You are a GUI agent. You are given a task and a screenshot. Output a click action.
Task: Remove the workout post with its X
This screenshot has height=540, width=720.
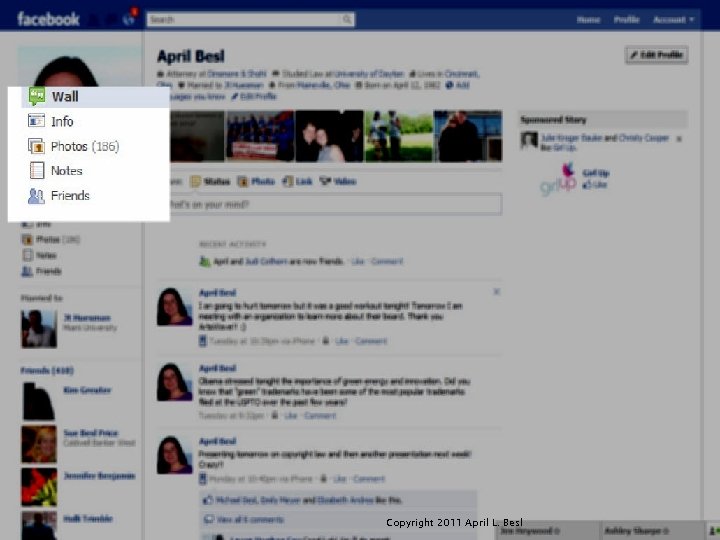tap(496, 292)
